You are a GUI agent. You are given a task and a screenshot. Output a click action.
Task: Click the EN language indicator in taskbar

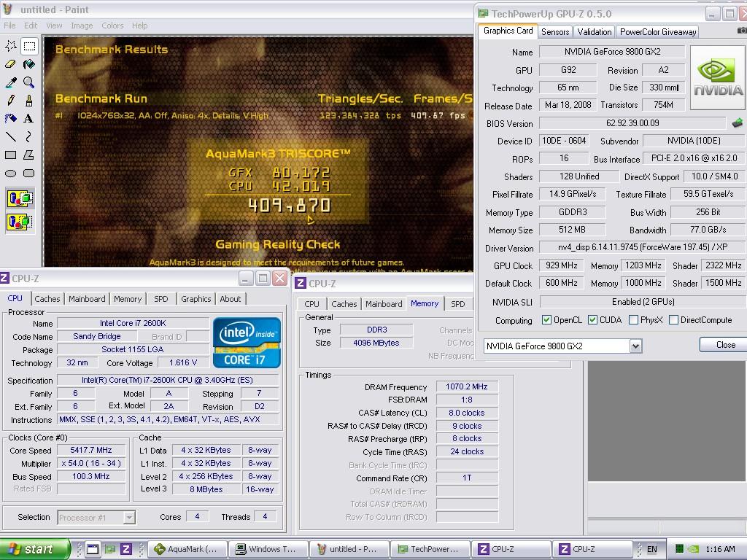(x=651, y=549)
